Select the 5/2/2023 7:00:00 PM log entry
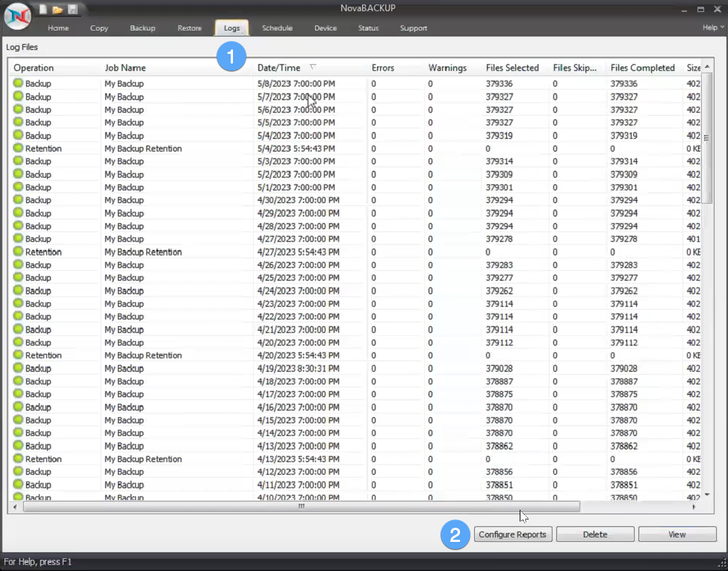The width and height of the screenshot is (728, 571). (355, 174)
